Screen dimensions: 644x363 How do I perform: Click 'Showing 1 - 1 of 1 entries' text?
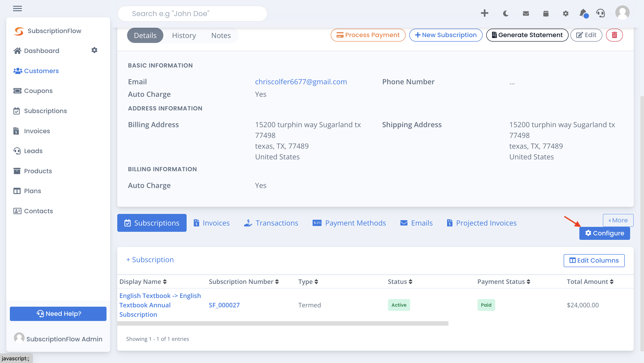pyautogui.click(x=158, y=339)
